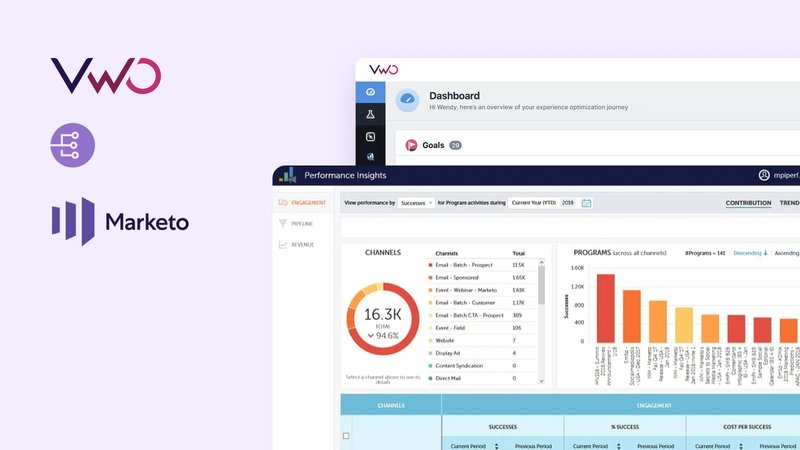Click the Dashboard title in the VWO window
The image size is (800, 450).
454,96
